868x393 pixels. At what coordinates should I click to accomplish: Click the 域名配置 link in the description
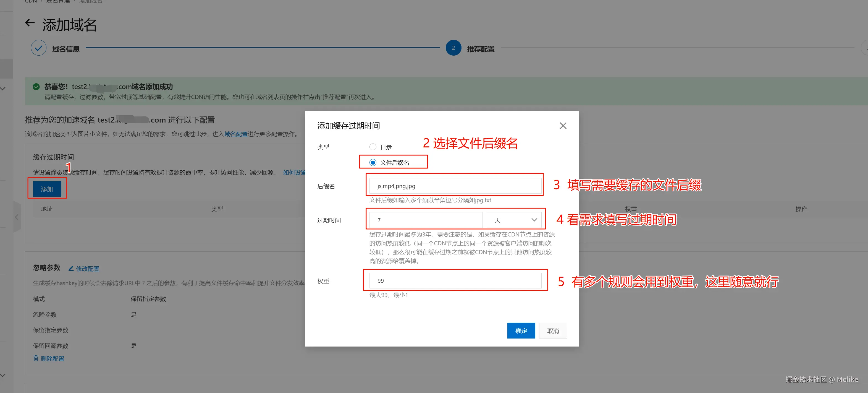[x=236, y=134]
